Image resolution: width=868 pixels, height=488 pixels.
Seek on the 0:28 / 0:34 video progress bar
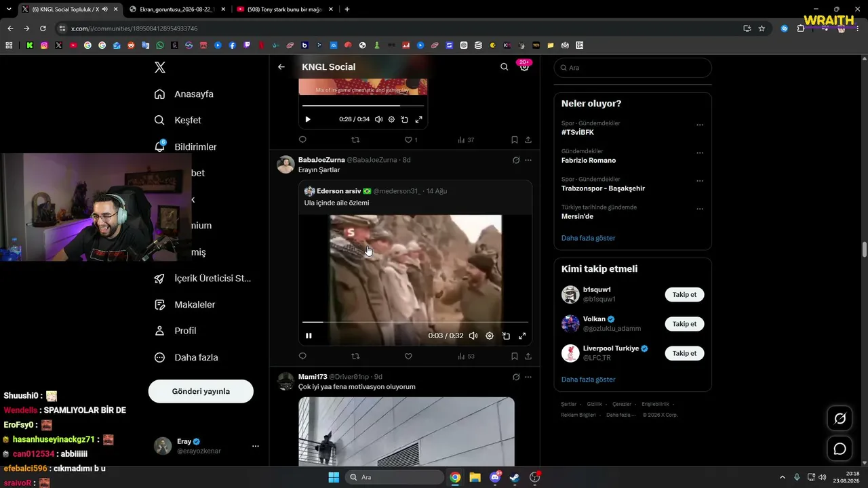[x=363, y=106]
